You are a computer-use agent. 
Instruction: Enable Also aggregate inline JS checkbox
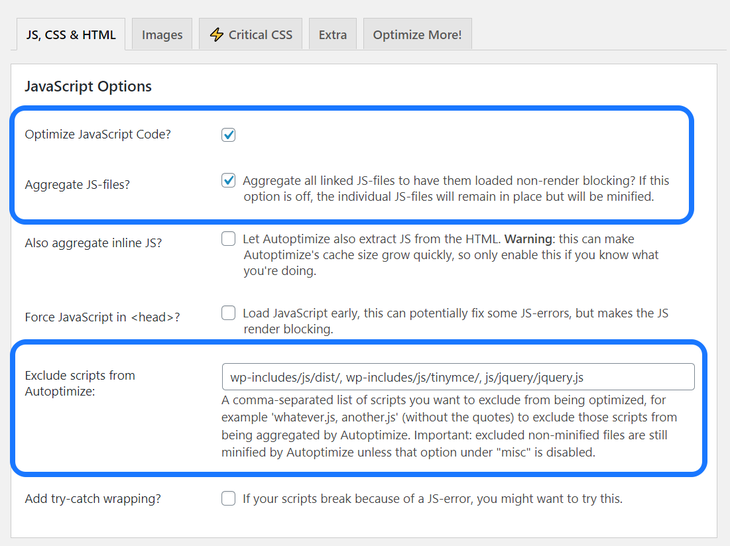pyautogui.click(x=228, y=239)
